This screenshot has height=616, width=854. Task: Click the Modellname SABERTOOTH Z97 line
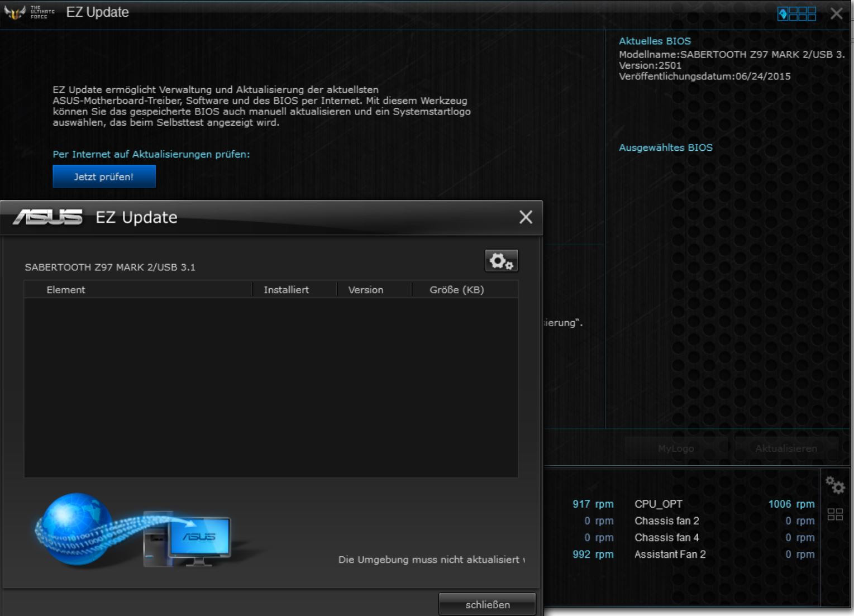[x=732, y=54]
